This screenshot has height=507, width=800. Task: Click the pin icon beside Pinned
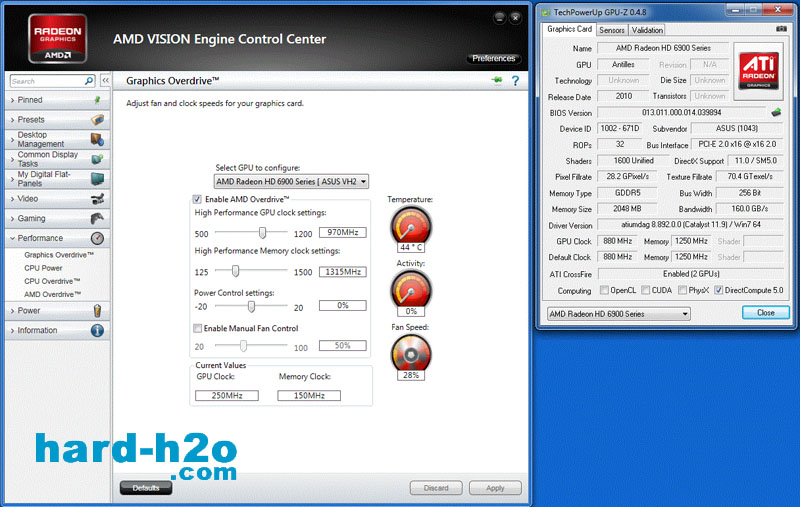97,100
